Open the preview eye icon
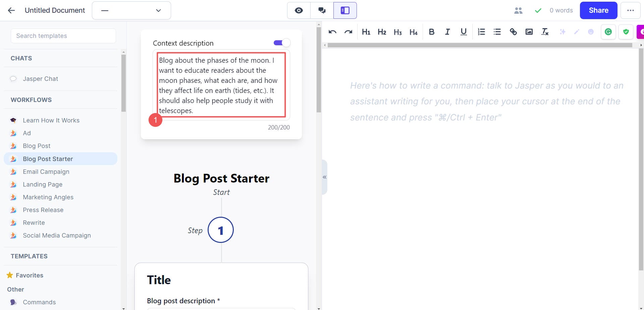The width and height of the screenshot is (644, 310). tap(299, 10)
